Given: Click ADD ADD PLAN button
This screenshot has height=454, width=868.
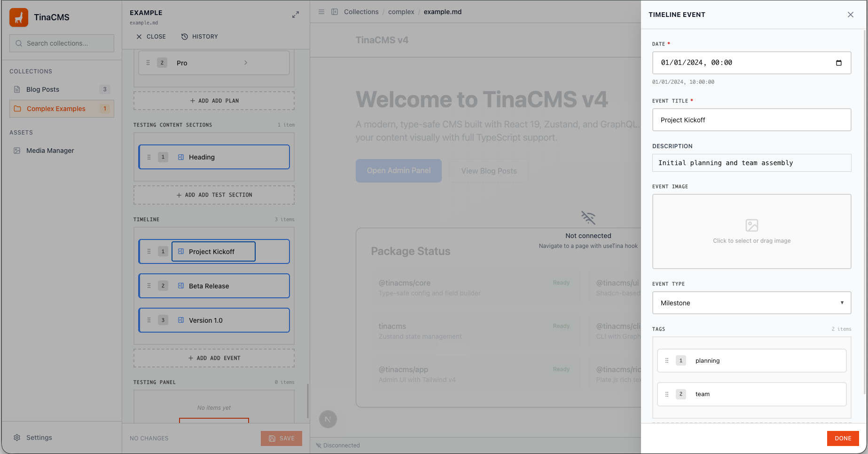Looking at the screenshot, I should 214,101.
